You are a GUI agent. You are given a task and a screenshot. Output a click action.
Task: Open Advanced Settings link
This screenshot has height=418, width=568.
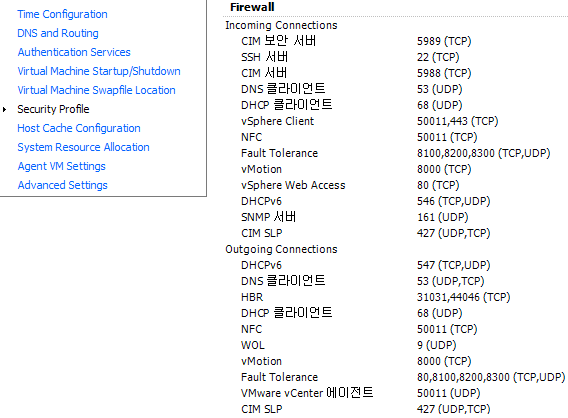click(x=63, y=185)
